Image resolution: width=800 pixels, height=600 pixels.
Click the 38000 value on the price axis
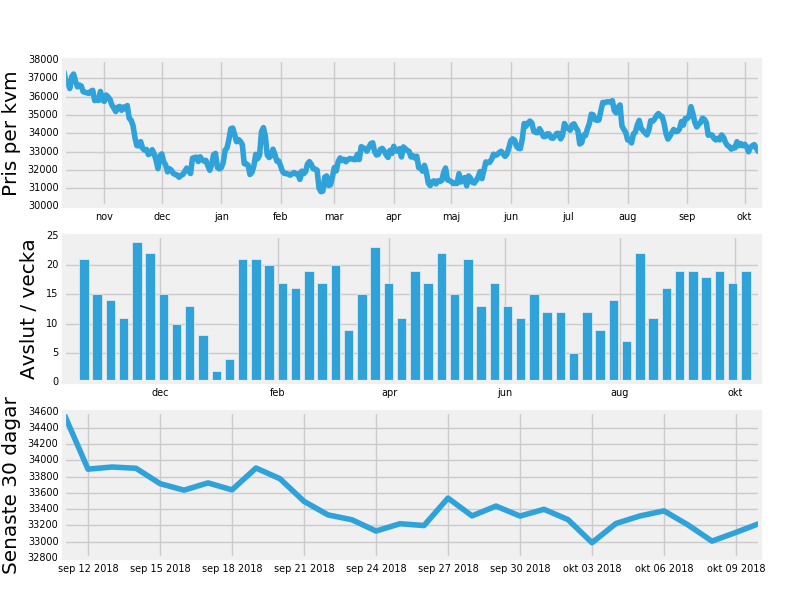point(45,60)
